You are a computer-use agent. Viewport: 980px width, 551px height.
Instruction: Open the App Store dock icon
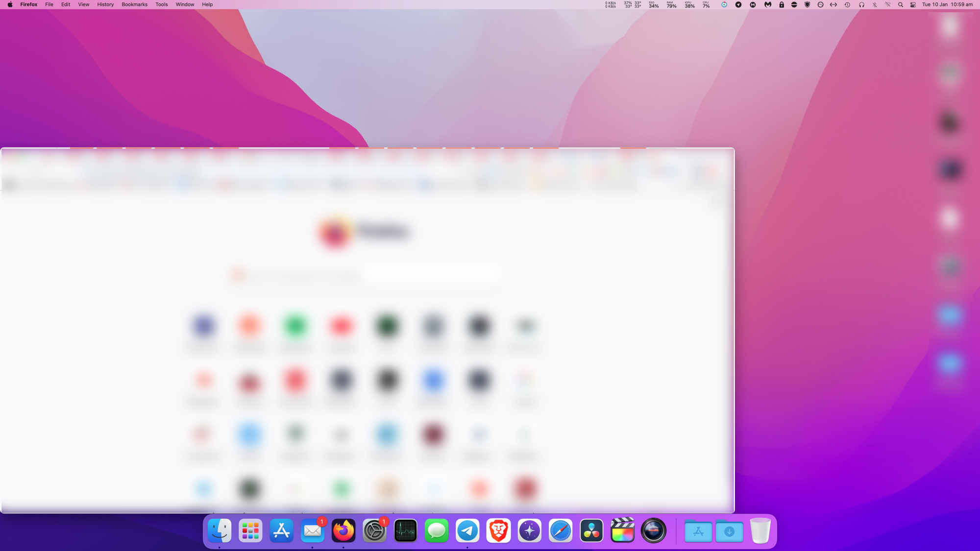281,530
